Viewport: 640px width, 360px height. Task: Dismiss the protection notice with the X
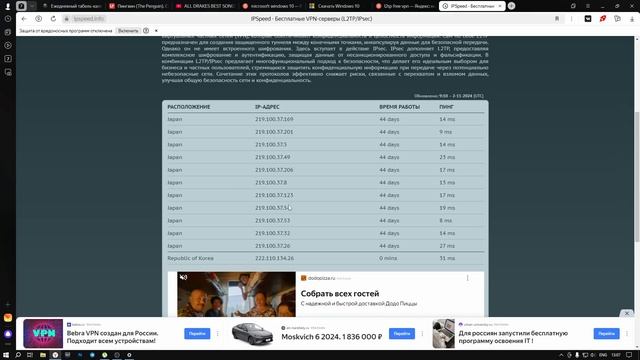(x=156, y=31)
